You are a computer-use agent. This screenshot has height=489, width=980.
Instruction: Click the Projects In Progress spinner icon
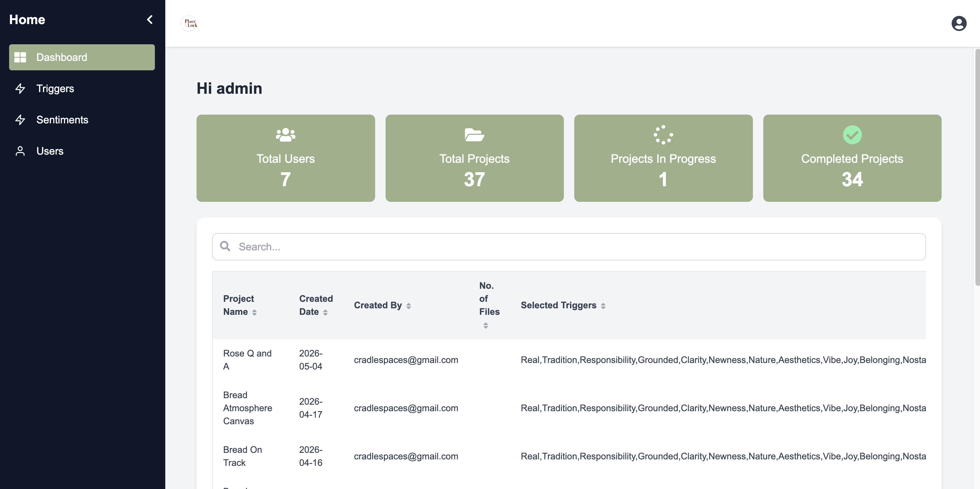tap(663, 135)
